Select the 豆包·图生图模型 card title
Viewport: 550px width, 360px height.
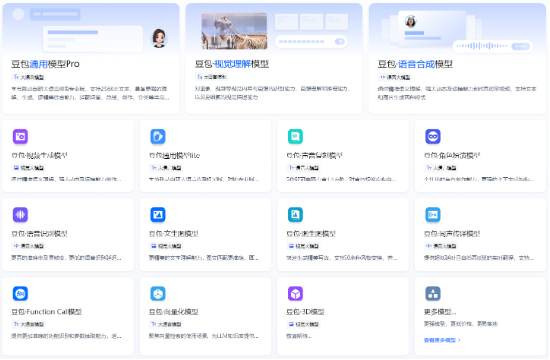(311, 233)
